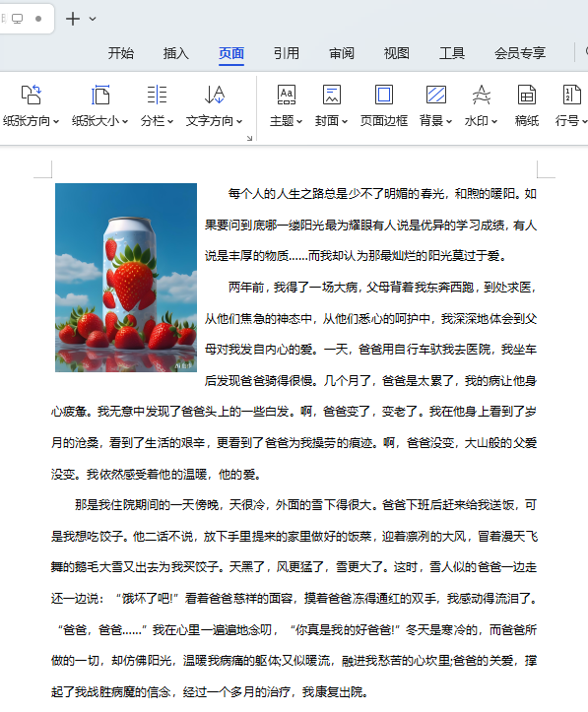Select the strawberry can image in document

[x=126, y=278]
